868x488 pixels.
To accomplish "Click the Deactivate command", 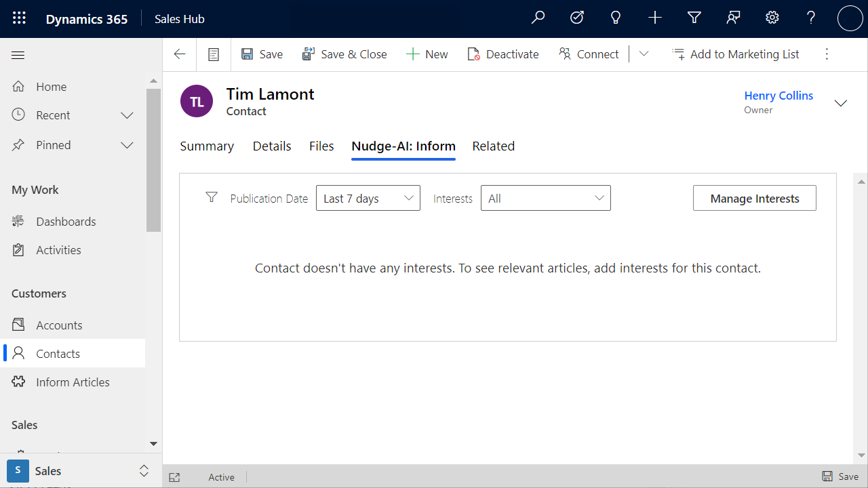I will [x=503, y=54].
